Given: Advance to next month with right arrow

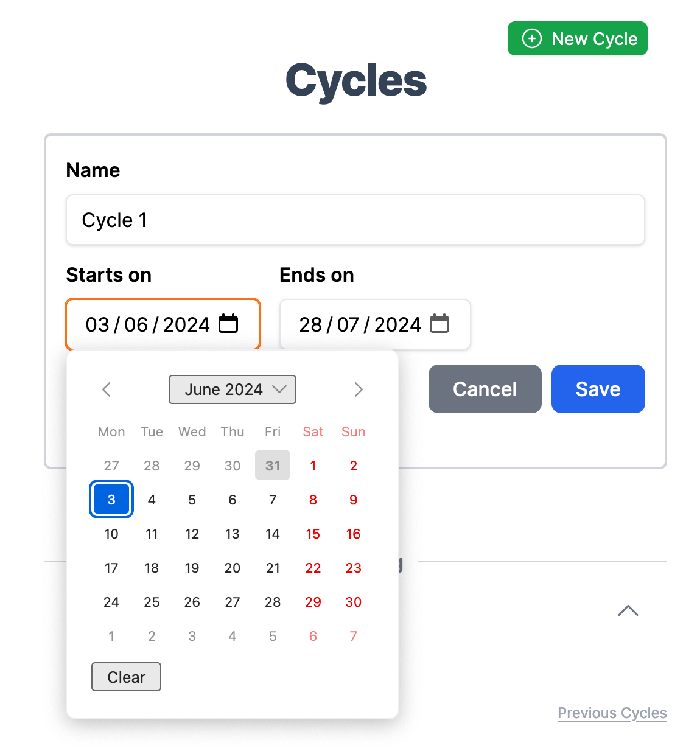Looking at the screenshot, I should [359, 389].
